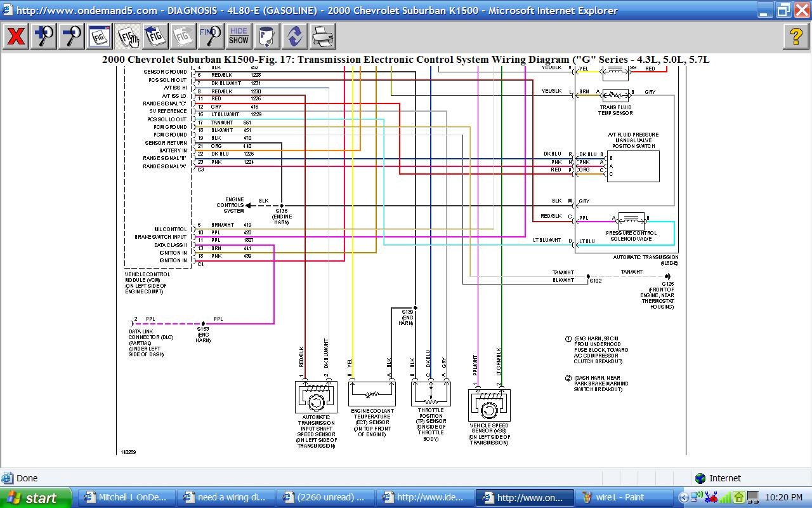Click the paint bucket highlight tool icon
Screen dimensions: 812x508
(x=266, y=36)
